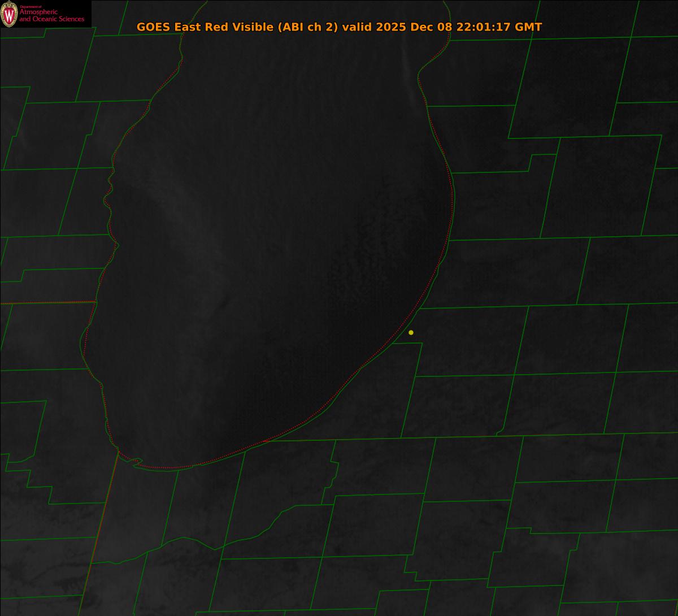Screen dimensions: 678x616
Task: Click the yellow dot marker near the shoreline
Action: [411, 332]
